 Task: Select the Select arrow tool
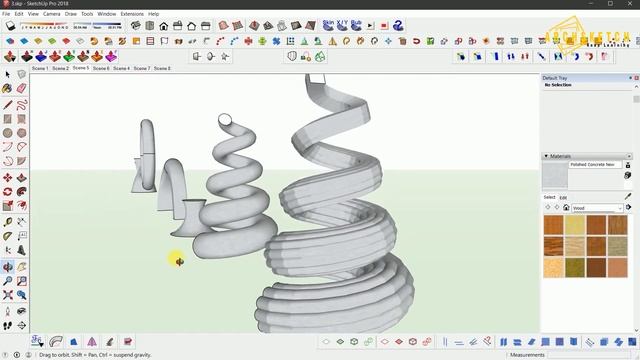7,74
